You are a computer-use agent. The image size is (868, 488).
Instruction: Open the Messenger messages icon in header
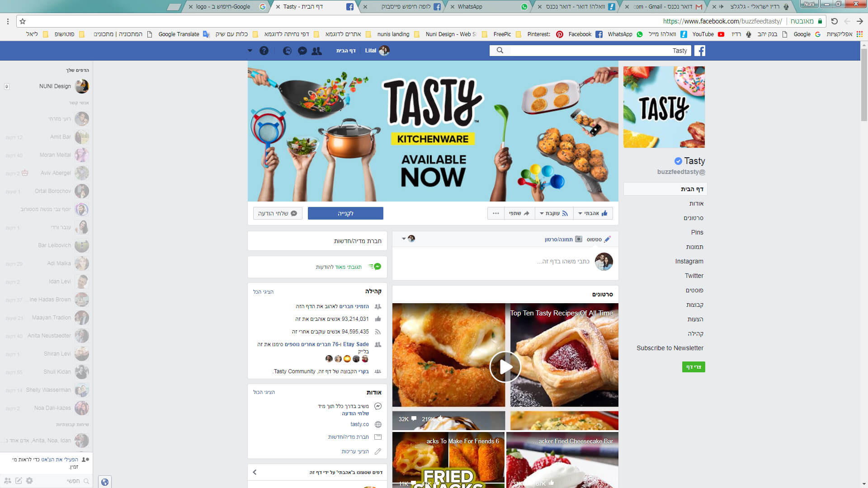pyautogui.click(x=302, y=51)
